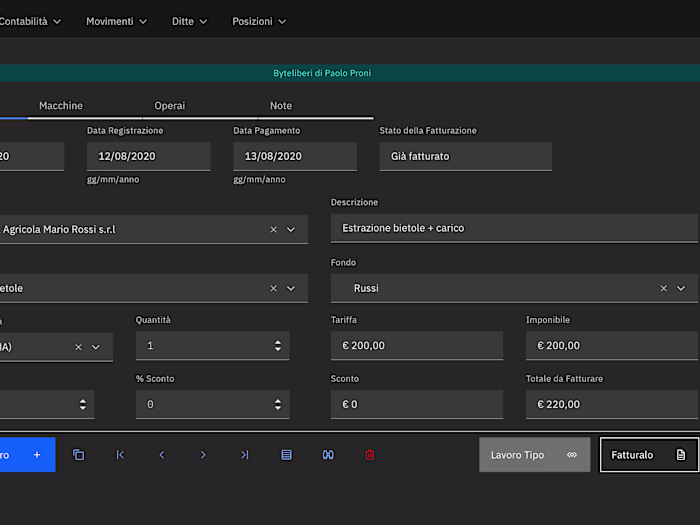
Task: Open the Movimenti menu
Action: click(116, 21)
